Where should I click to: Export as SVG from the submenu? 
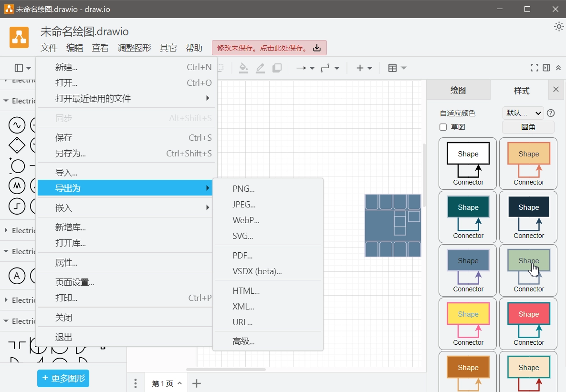tap(268, 236)
